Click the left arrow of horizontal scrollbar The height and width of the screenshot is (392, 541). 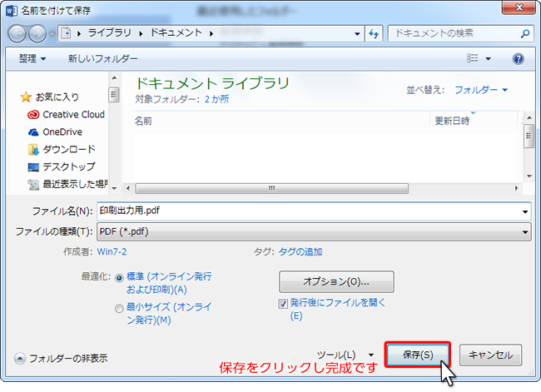click(128, 188)
